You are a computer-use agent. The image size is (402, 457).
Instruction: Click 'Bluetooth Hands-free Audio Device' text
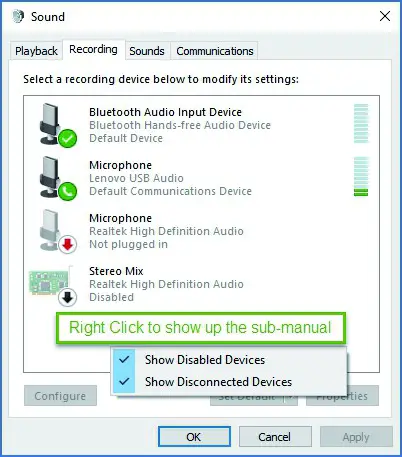click(x=180, y=125)
